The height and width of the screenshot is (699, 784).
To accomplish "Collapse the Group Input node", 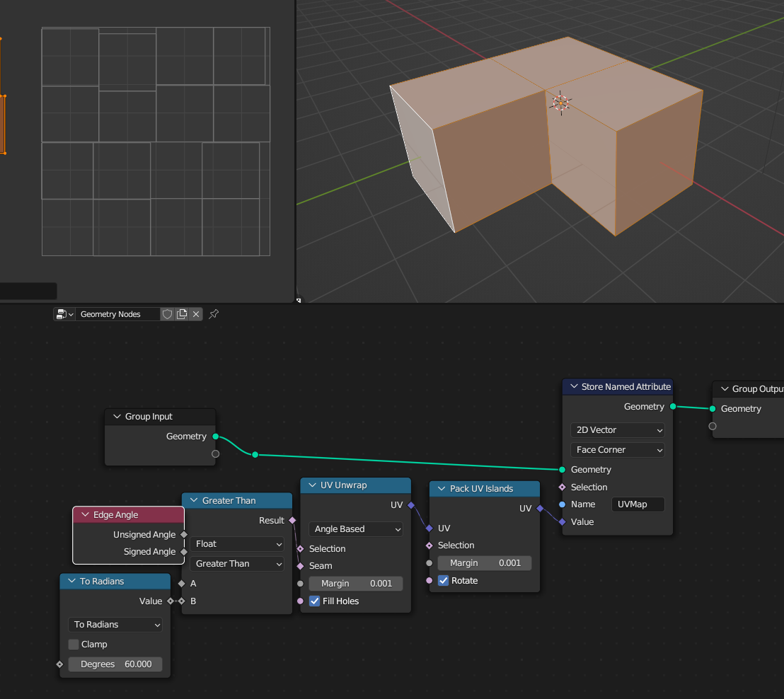I will (x=117, y=417).
